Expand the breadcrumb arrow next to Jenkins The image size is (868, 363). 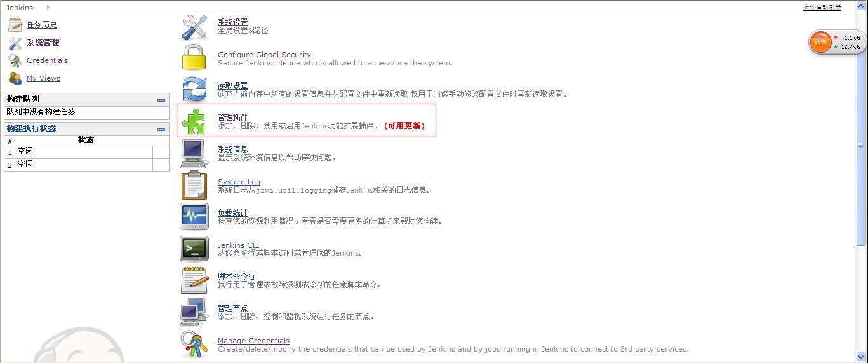tap(48, 8)
